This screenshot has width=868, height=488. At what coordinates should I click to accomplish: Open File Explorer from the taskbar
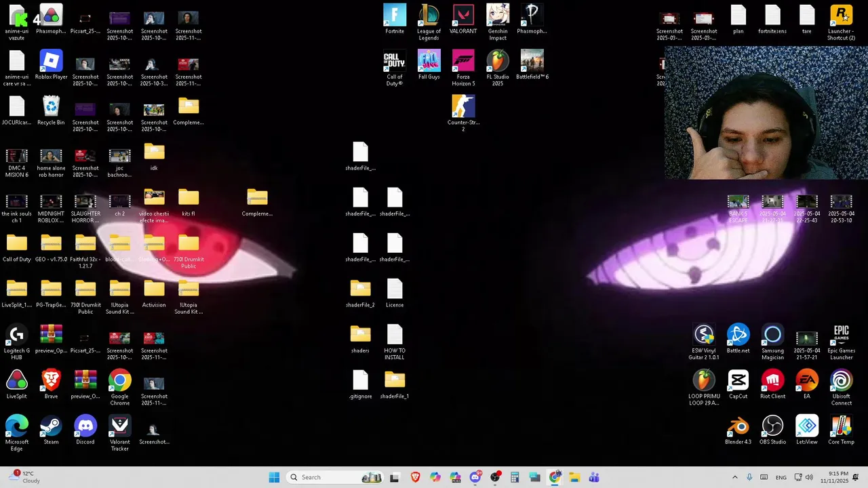pos(574,477)
